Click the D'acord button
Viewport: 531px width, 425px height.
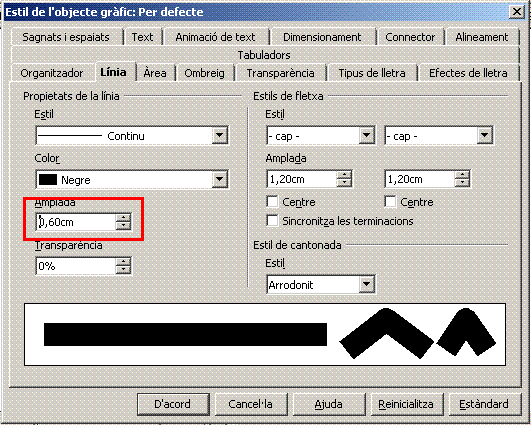tap(173, 404)
